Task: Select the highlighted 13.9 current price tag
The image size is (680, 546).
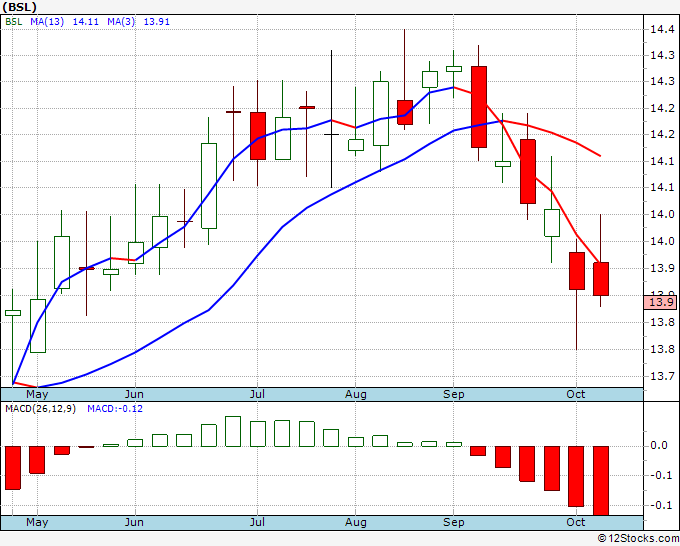Action: point(660,302)
